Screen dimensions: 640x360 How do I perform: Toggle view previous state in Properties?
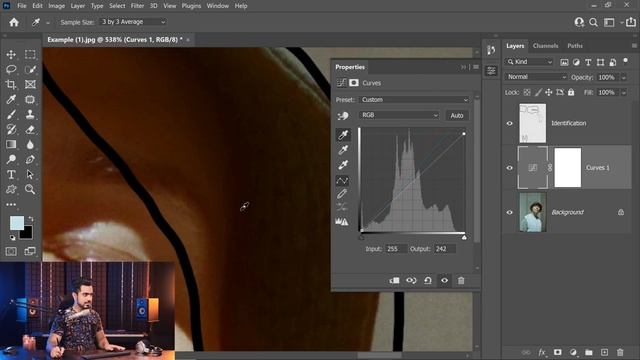(411, 280)
